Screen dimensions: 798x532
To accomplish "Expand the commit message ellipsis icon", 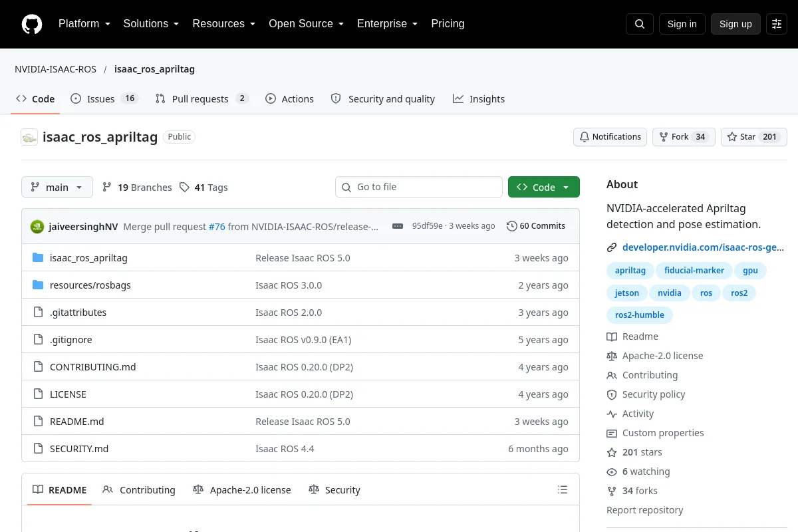I will pos(398,226).
